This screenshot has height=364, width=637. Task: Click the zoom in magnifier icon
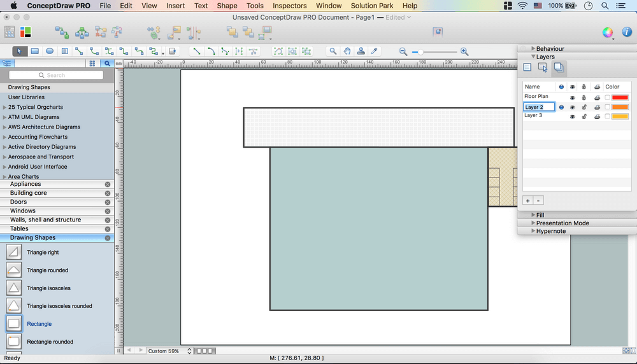464,52
